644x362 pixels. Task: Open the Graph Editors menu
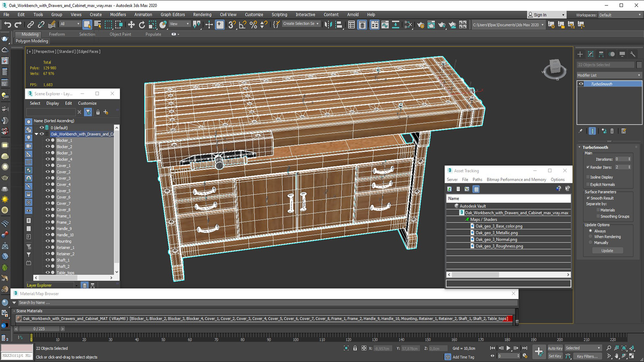tap(173, 14)
